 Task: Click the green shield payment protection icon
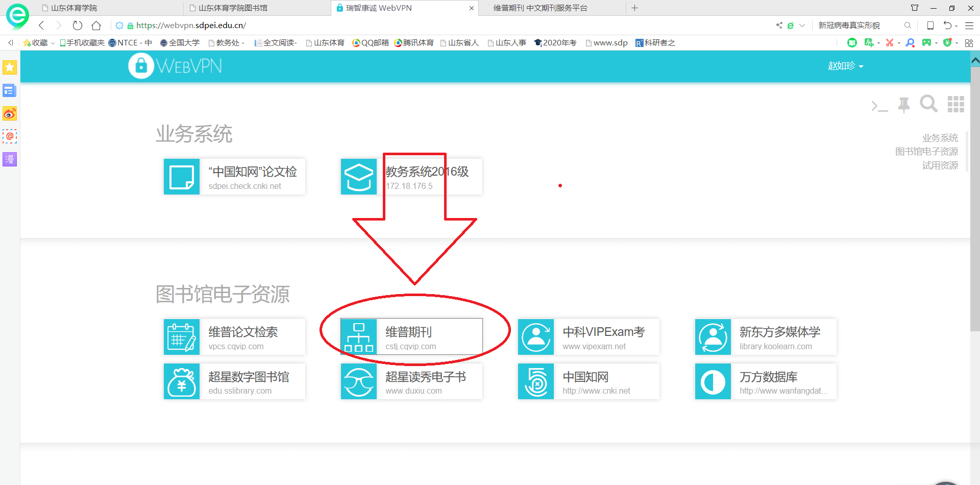coord(947,43)
